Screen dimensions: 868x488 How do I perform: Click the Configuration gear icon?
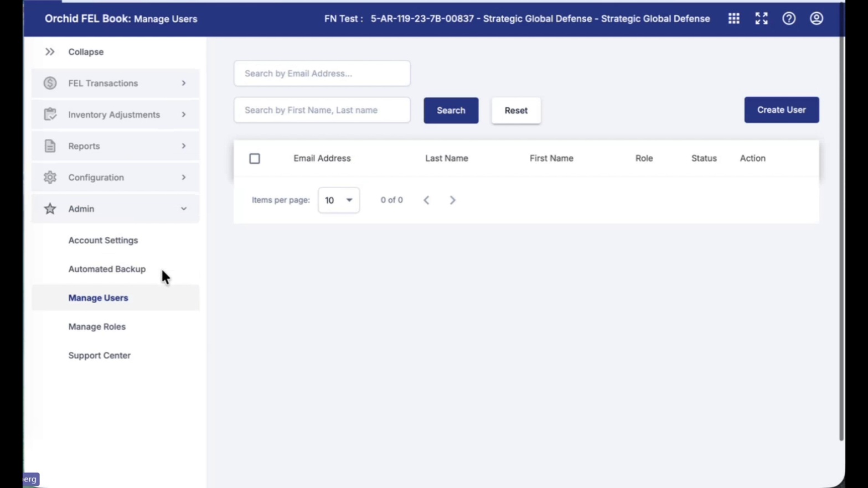(x=50, y=178)
